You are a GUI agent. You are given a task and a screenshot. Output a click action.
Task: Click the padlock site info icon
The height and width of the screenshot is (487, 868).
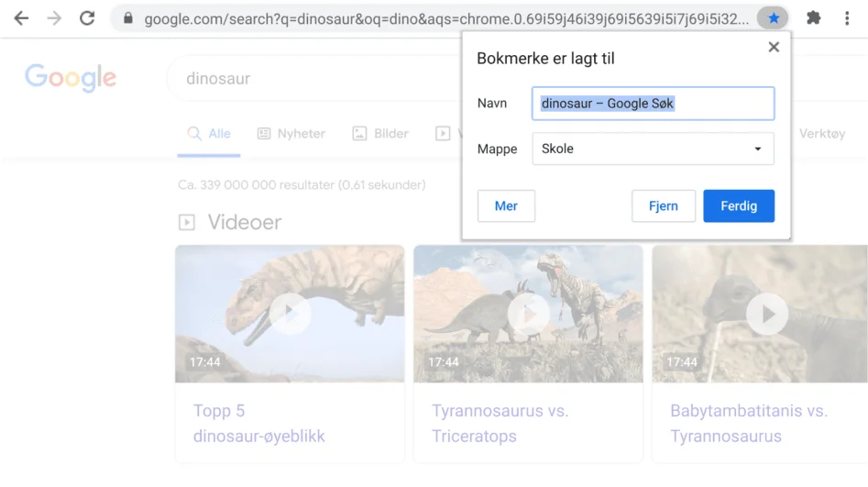128,18
